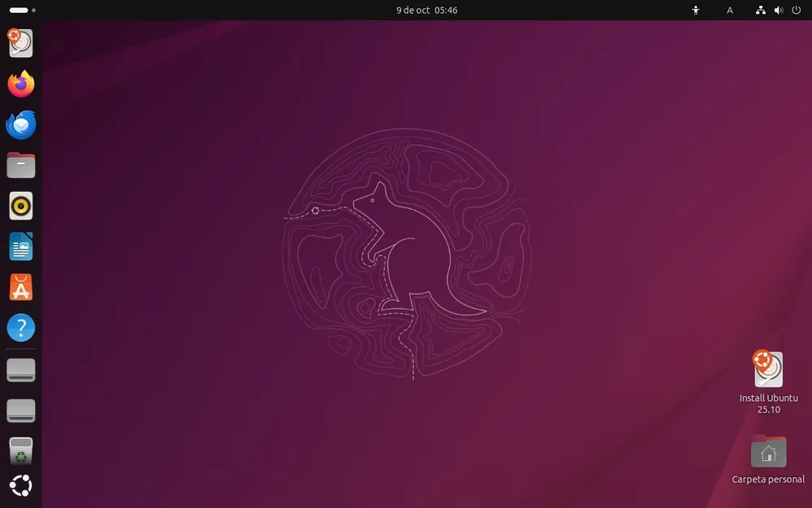Open the Files file manager
812x508 pixels.
(x=20, y=165)
